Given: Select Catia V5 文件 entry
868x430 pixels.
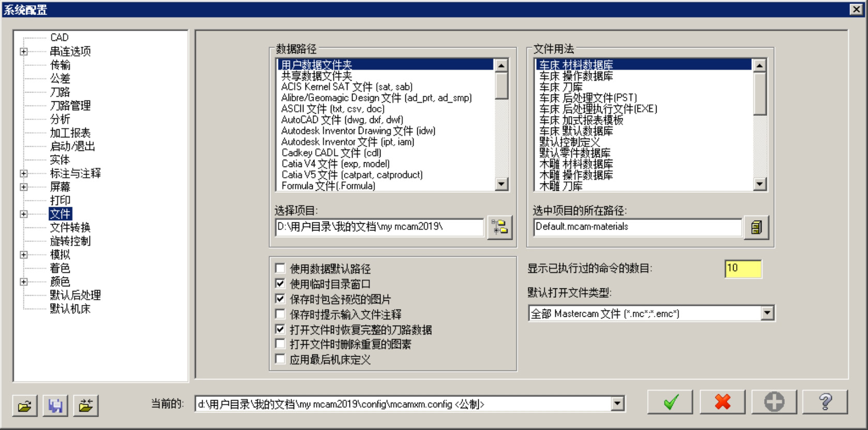Looking at the screenshot, I should point(352,175).
